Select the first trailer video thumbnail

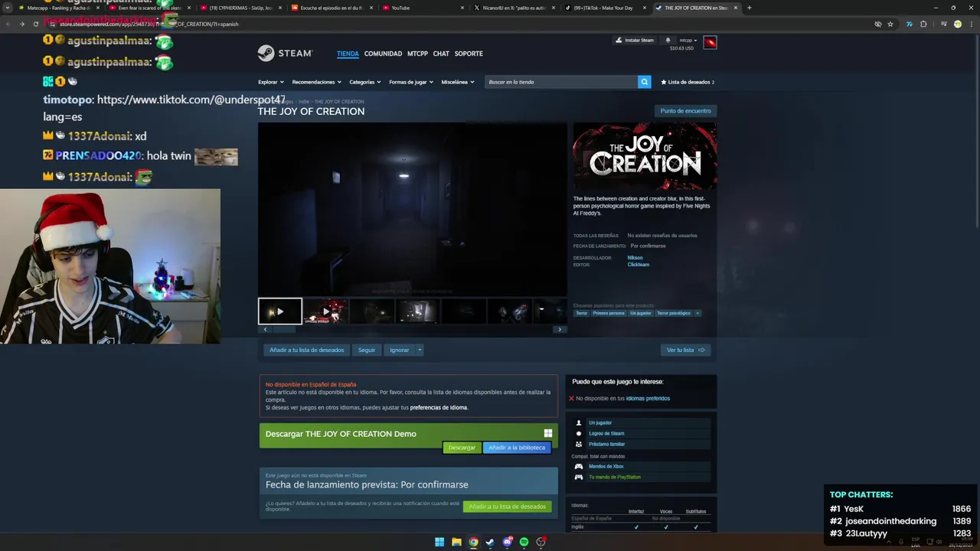[279, 311]
